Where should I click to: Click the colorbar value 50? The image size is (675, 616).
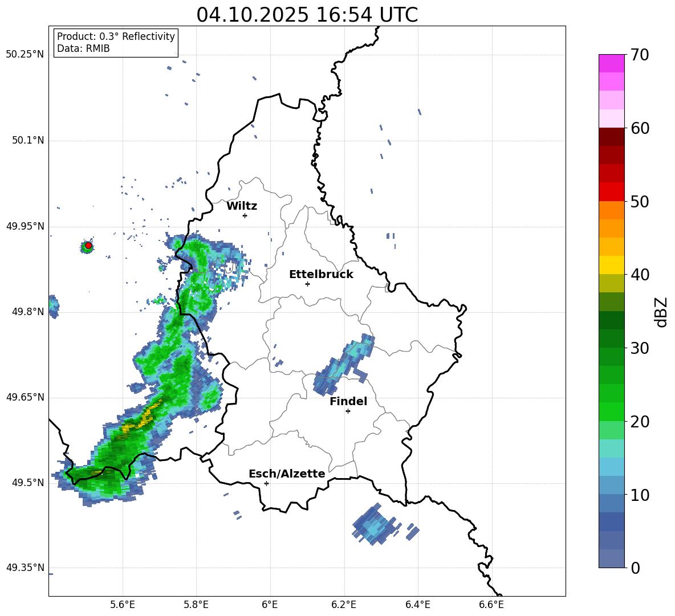pyautogui.click(x=640, y=202)
